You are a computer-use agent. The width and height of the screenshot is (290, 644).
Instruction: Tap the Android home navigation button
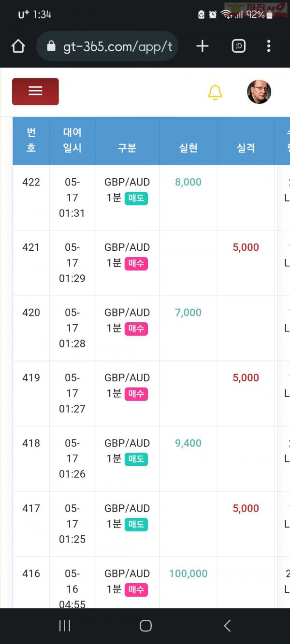tap(145, 626)
